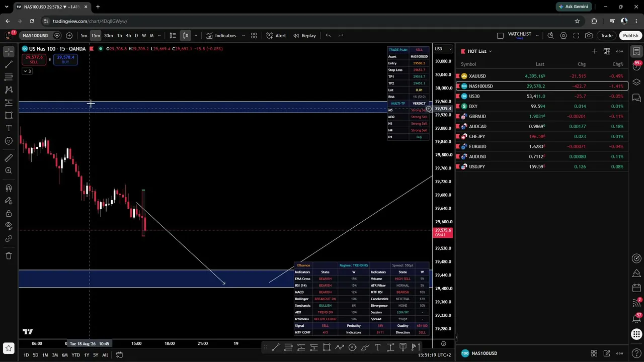The height and width of the screenshot is (362, 644).
Task: Sort the watchlist by the Chg% column
Action: pyautogui.click(x=618, y=64)
